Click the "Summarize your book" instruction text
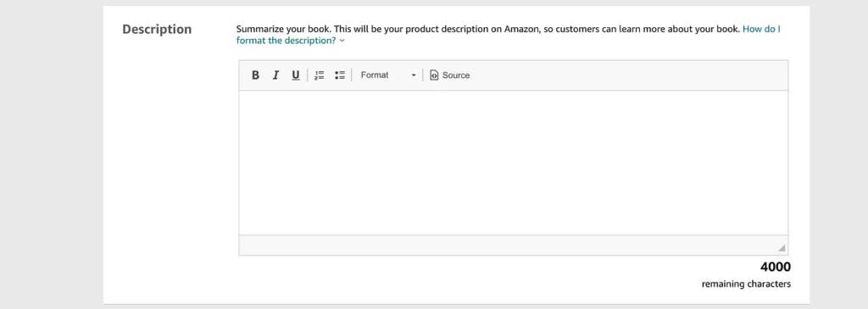The width and height of the screenshot is (868, 309). tap(283, 29)
